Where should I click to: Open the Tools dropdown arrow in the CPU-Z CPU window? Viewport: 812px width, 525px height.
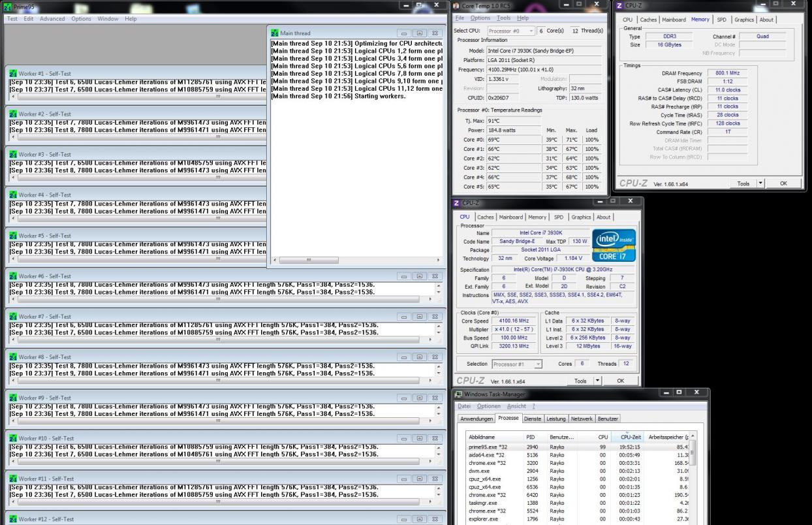point(597,381)
